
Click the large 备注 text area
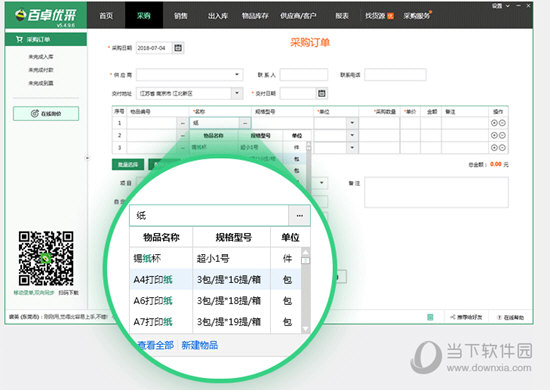[436, 192]
